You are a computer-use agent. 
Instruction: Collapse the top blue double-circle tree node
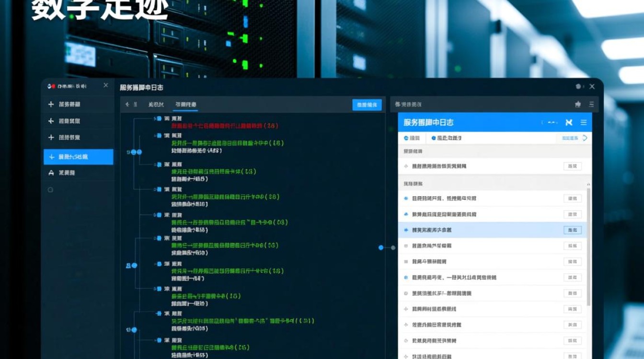[136, 152]
